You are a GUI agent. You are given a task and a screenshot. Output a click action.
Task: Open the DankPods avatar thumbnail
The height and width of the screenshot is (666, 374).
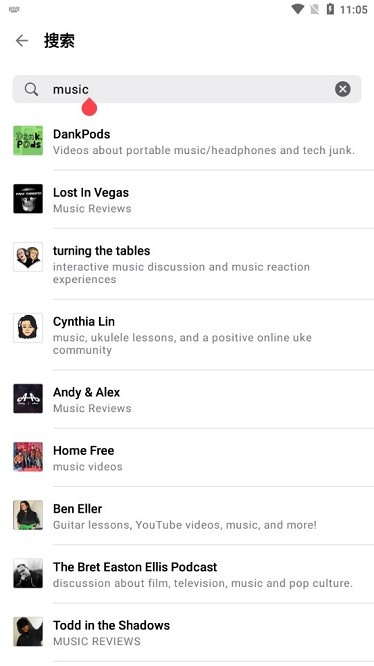click(28, 141)
